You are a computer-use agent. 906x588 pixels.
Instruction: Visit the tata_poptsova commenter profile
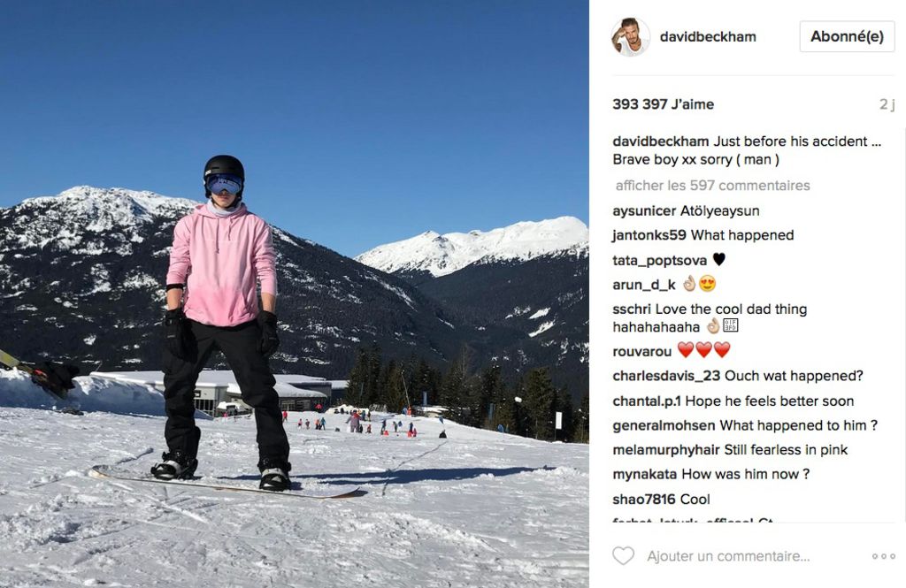[x=659, y=261]
